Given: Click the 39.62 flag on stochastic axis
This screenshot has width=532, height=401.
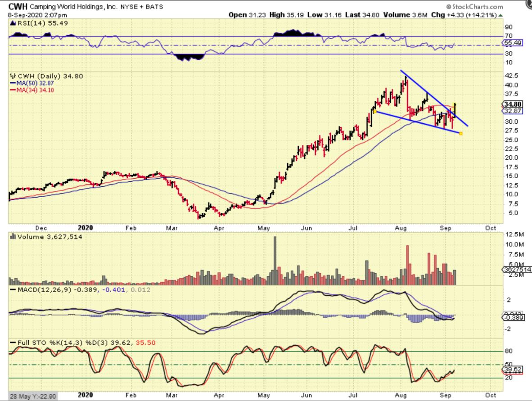Looking at the screenshot, I should click(x=512, y=369).
